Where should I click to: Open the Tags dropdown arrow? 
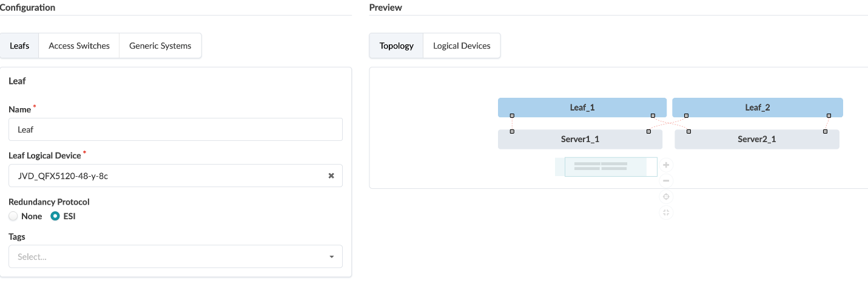point(332,257)
